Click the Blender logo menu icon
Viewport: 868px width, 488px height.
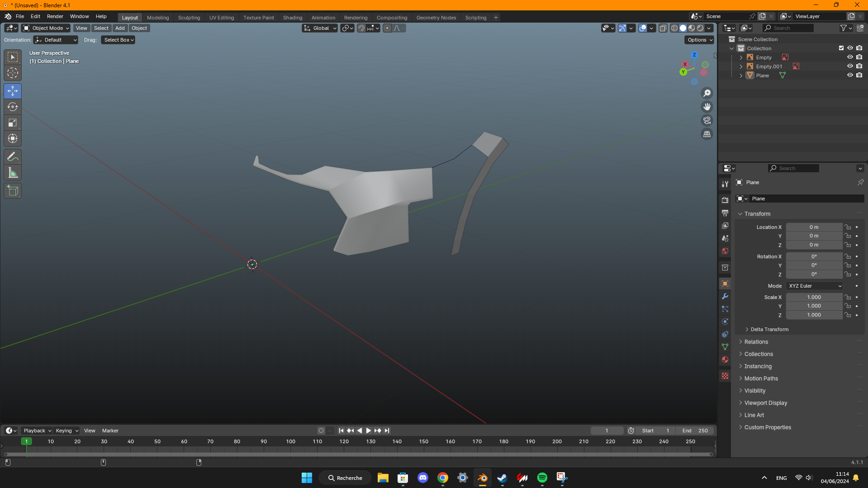pos(8,16)
